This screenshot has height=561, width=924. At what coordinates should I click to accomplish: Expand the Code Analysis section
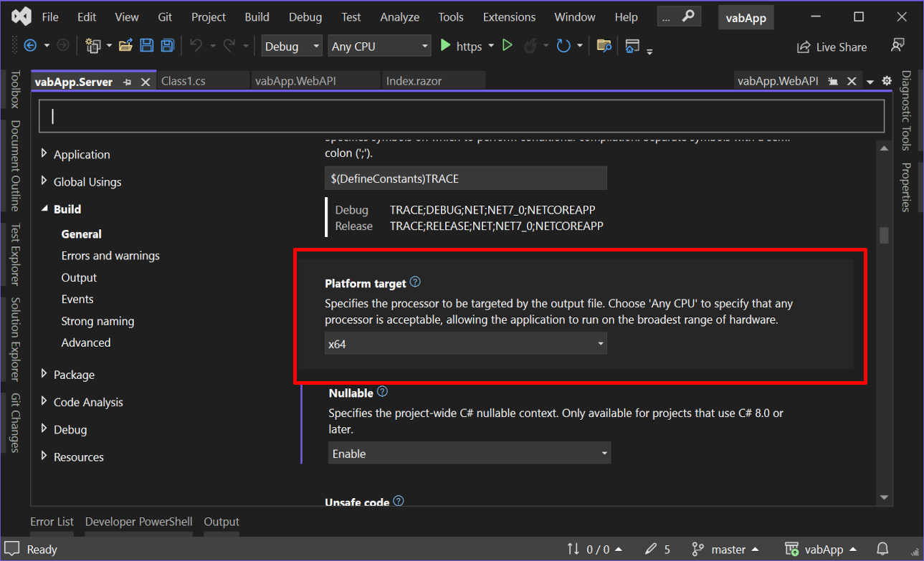click(44, 401)
